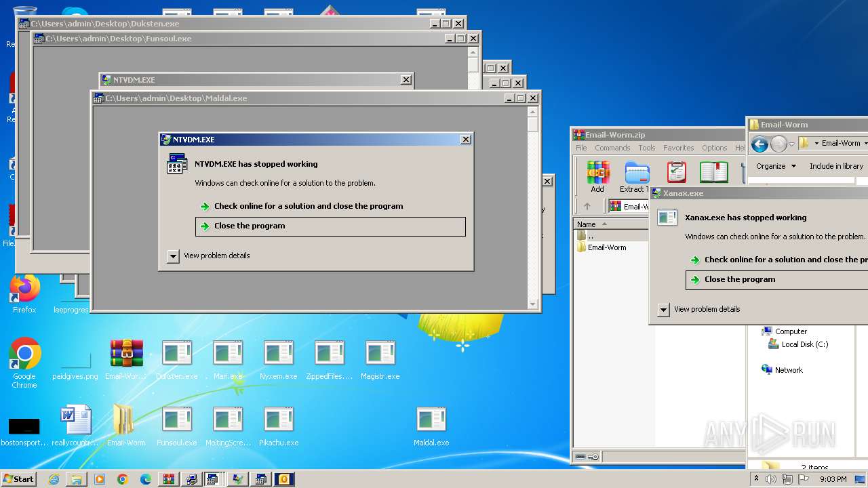The height and width of the screenshot is (488, 868).
Task: Close the program in NTVDM.EXE dialog
Action: click(330, 226)
